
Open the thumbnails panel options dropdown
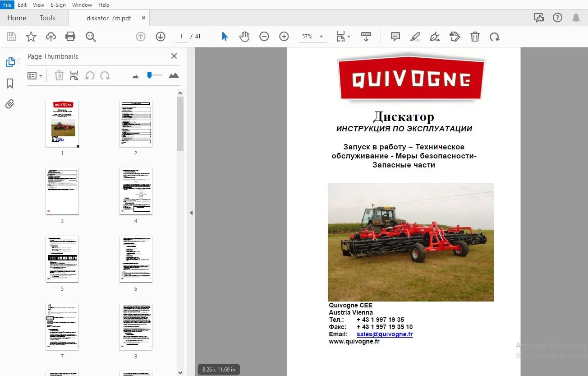click(35, 75)
